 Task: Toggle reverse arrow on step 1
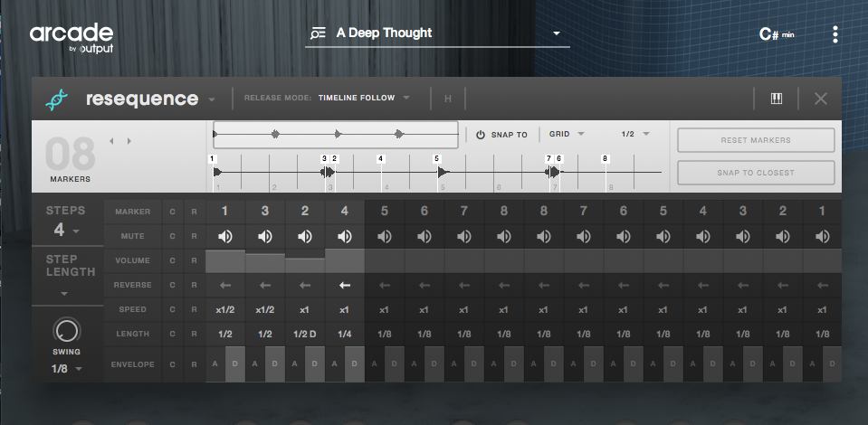[224, 285]
